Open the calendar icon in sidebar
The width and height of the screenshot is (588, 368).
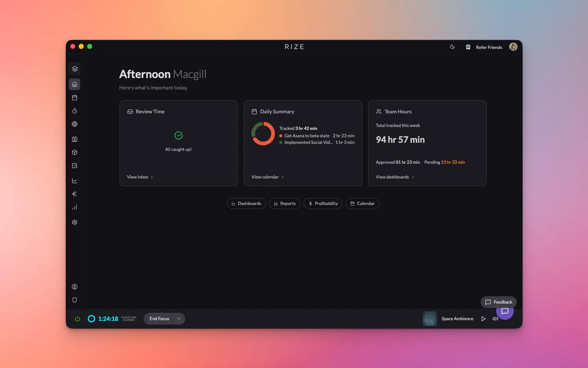(75, 98)
